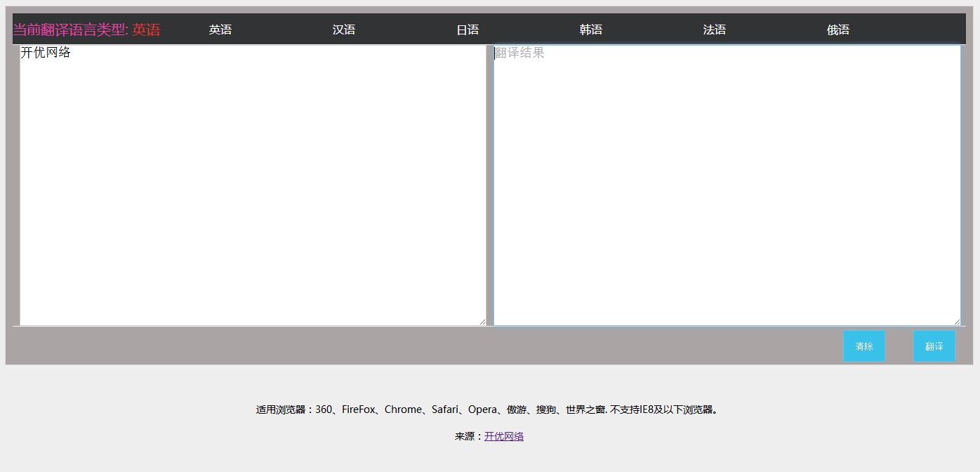Grab the source textarea resize handle

click(x=482, y=322)
